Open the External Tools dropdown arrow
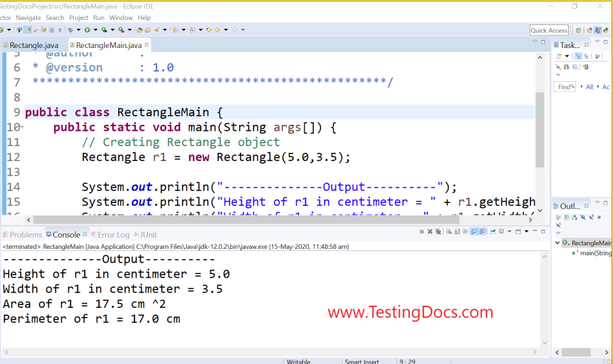Screen dimensions: 613x364 click(x=129, y=30)
